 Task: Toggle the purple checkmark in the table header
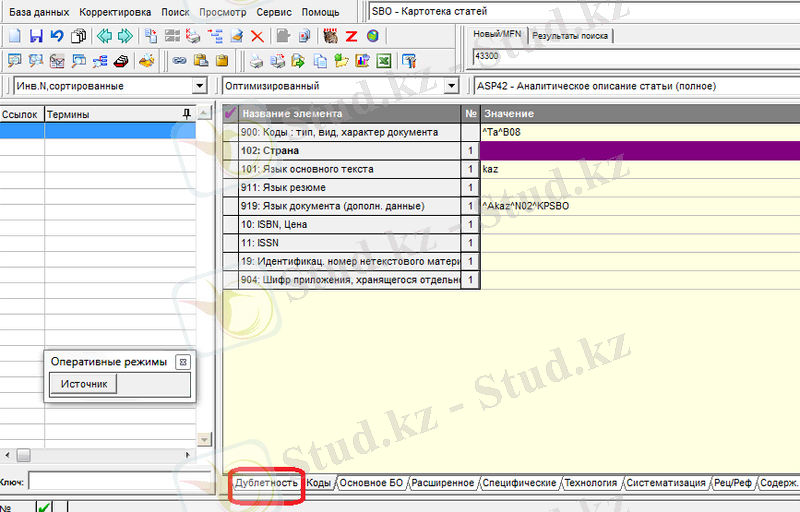click(x=230, y=113)
